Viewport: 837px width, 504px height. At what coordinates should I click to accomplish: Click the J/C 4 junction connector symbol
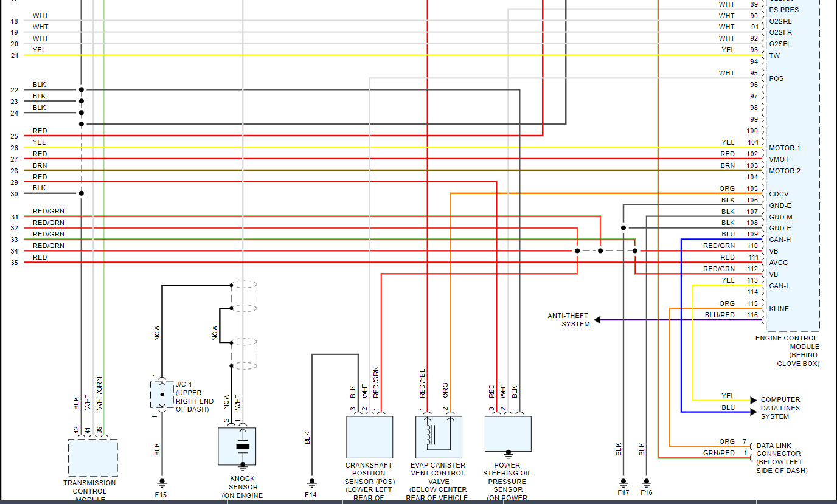click(162, 395)
